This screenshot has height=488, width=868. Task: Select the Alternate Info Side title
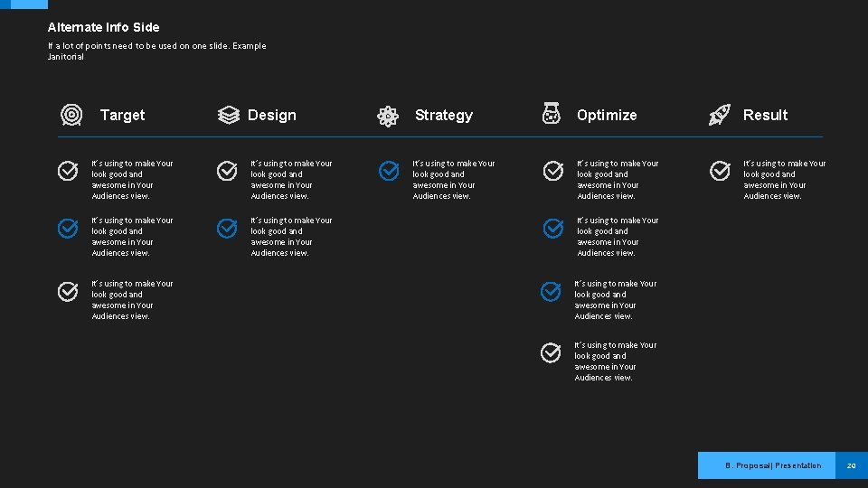coord(103,27)
